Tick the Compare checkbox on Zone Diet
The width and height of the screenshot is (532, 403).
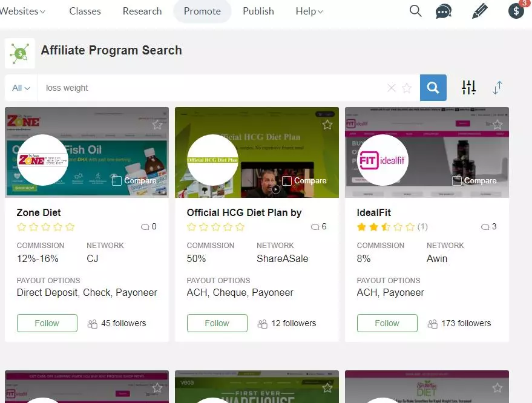[x=116, y=181]
